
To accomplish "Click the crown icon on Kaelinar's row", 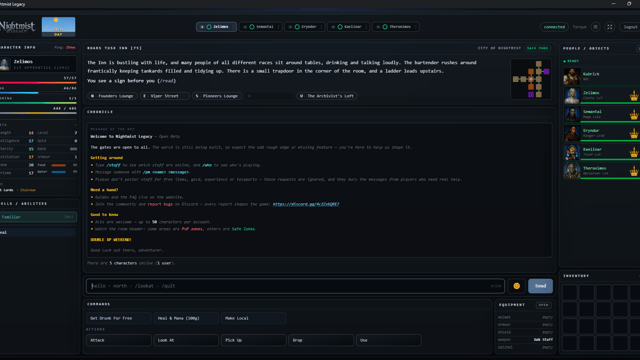I will [x=634, y=152].
